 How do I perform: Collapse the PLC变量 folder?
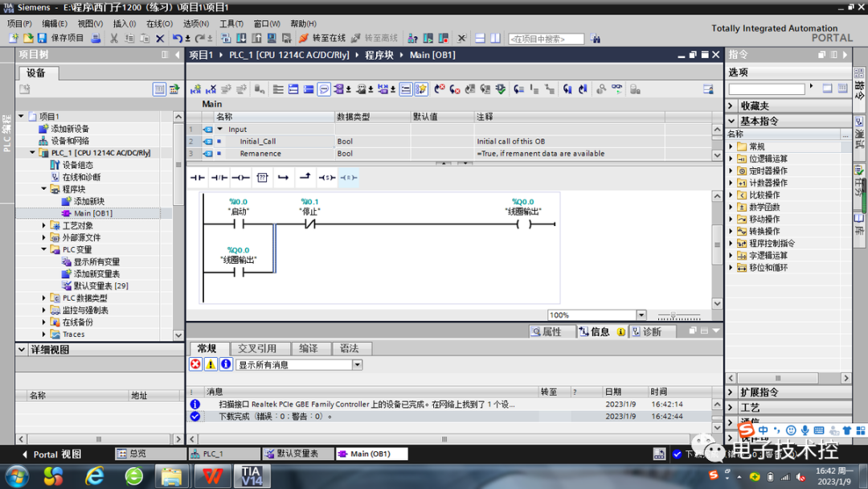(43, 250)
